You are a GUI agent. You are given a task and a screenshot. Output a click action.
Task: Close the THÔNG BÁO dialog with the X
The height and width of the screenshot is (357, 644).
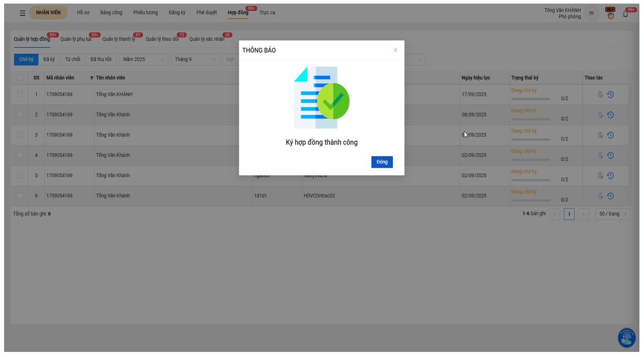tap(395, 50)
